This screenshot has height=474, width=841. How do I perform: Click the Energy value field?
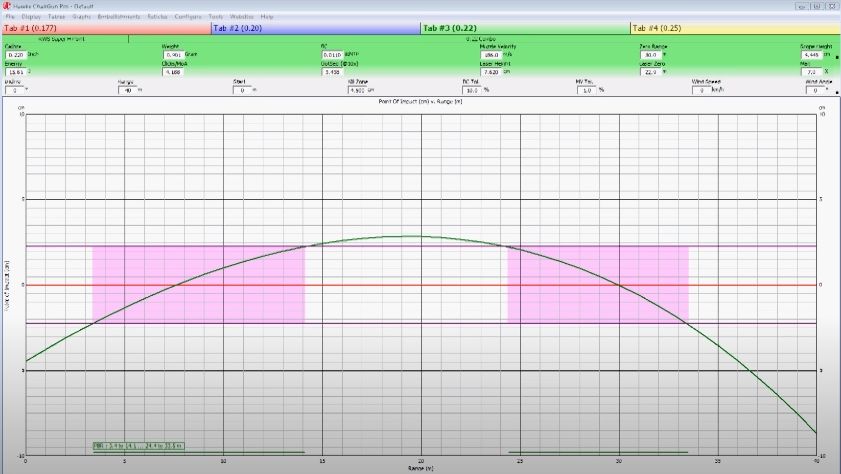coord(16,72)
